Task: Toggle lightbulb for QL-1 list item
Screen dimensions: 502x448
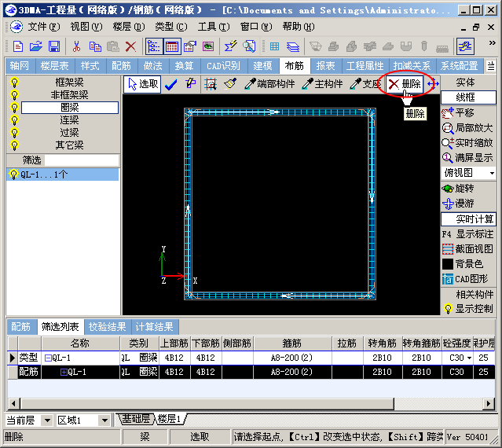Action: [x=13, y=174]
